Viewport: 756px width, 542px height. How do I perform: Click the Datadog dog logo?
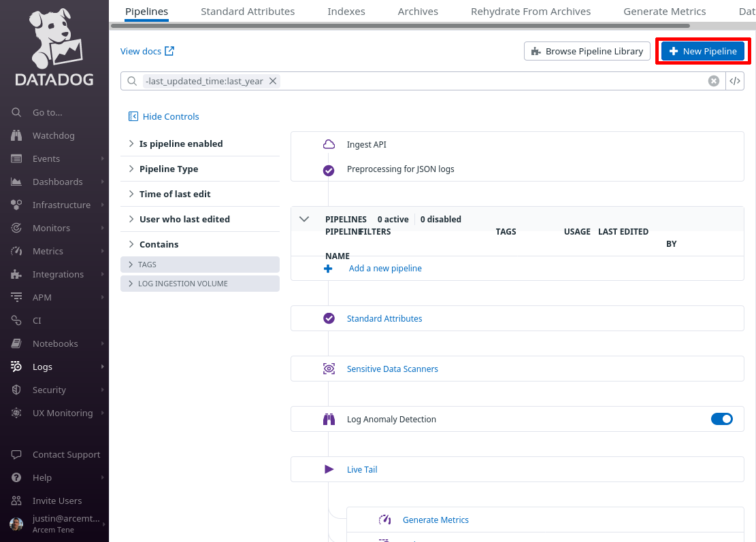tap(54, 47)
